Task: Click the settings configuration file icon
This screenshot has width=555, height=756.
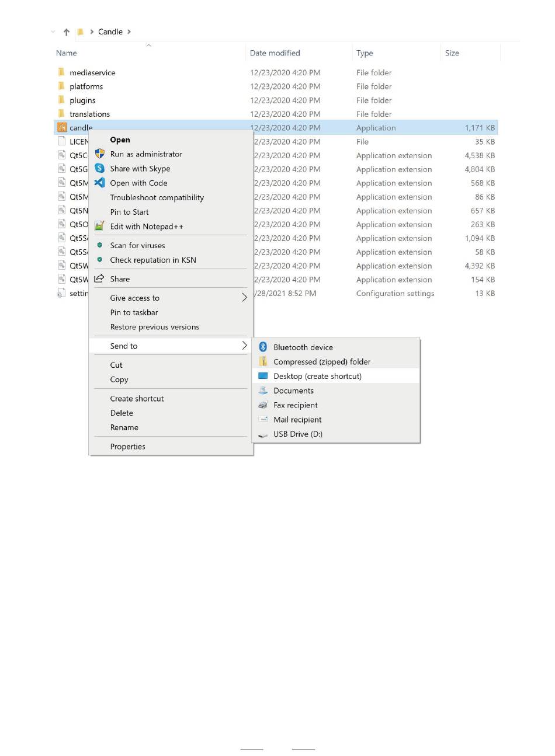Action: (x=61, y=293)
